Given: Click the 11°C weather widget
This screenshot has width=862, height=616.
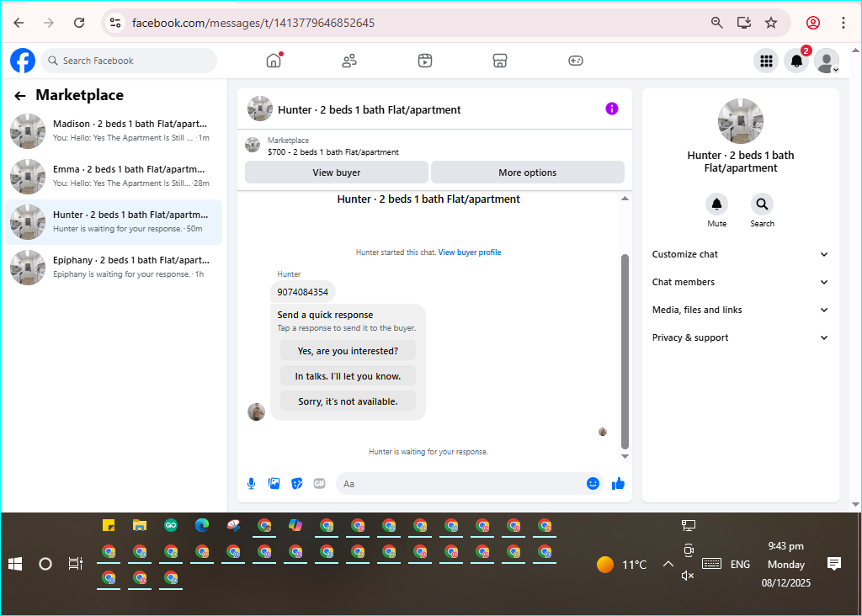Looking at the screenshot, I should 622,565.
